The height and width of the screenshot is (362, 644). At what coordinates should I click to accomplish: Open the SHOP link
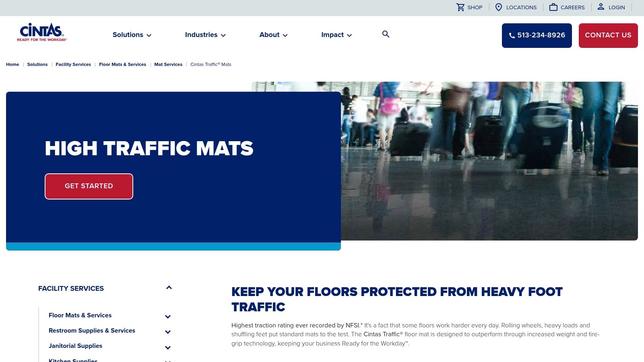tap(475, 7)
